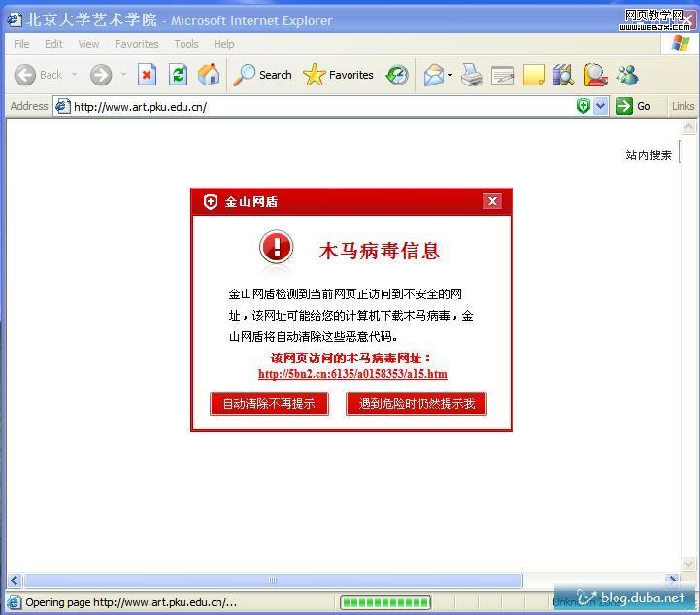
Task: Click the horizontal scrollbar thumb
Action: 272,580
